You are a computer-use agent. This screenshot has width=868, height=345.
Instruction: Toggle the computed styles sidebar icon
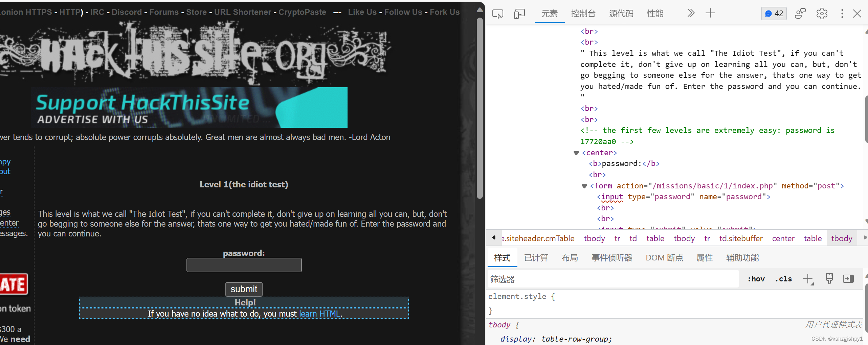(x=848, y=279)
